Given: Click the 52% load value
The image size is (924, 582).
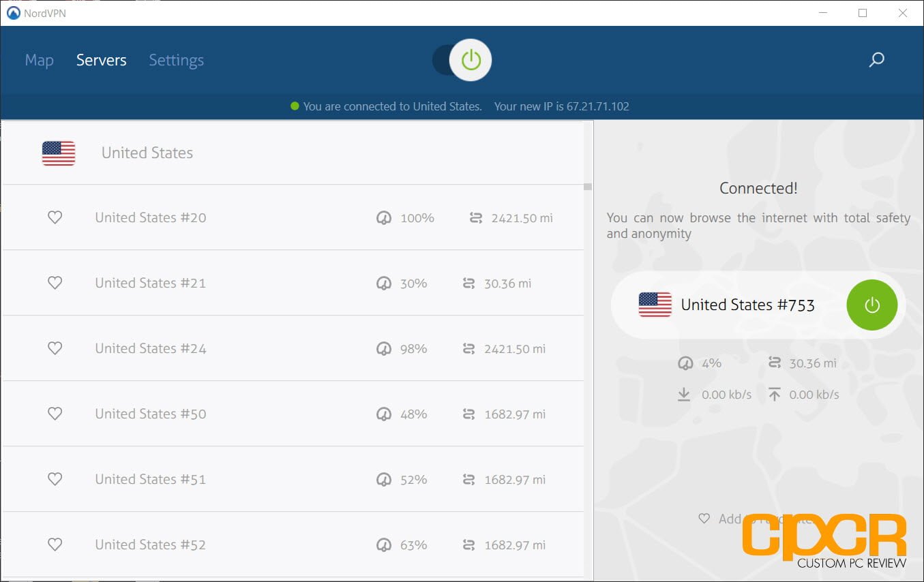Looking at the screenshot, I should coord(414,480).
